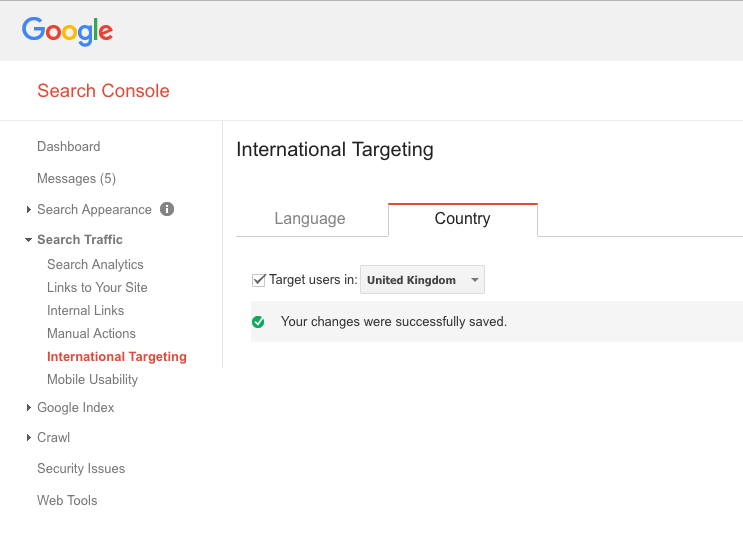
Task: Click the green success checkmark icon
Action: tap(258, 322)
